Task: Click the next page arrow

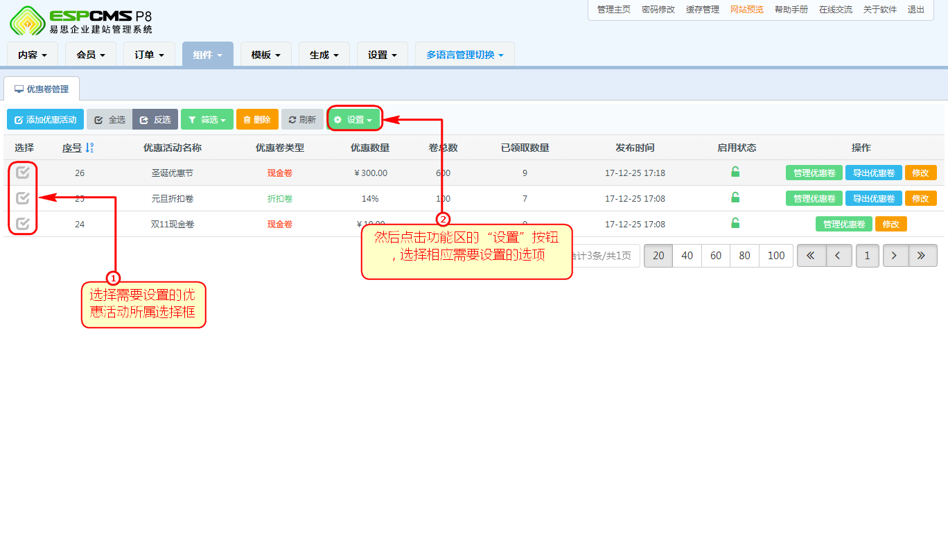Action: pyautogui.click(x=895, y=256)
